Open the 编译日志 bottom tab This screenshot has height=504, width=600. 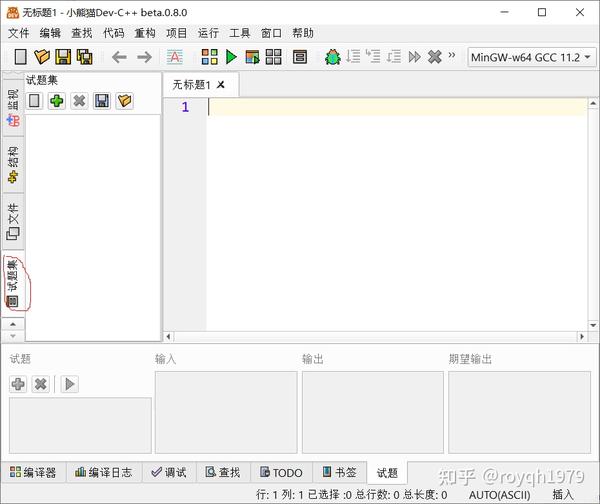[x=104, y=473]
